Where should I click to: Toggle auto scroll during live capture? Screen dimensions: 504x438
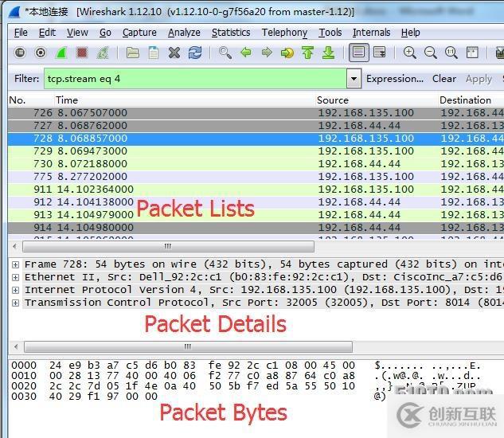tap(380, 53)
